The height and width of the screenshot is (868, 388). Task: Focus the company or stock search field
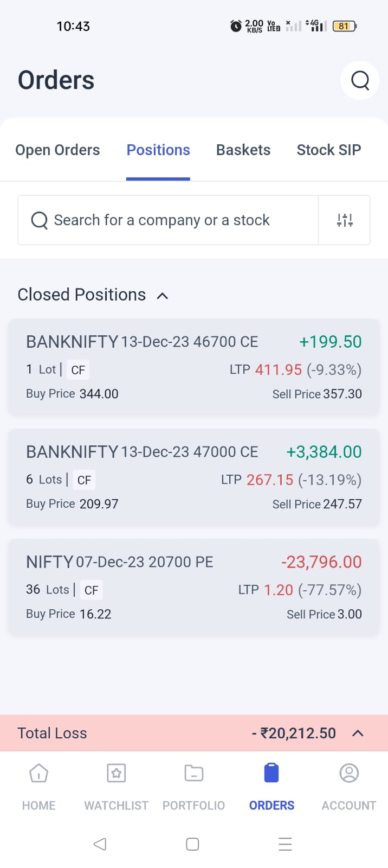[x=168, y=220]
